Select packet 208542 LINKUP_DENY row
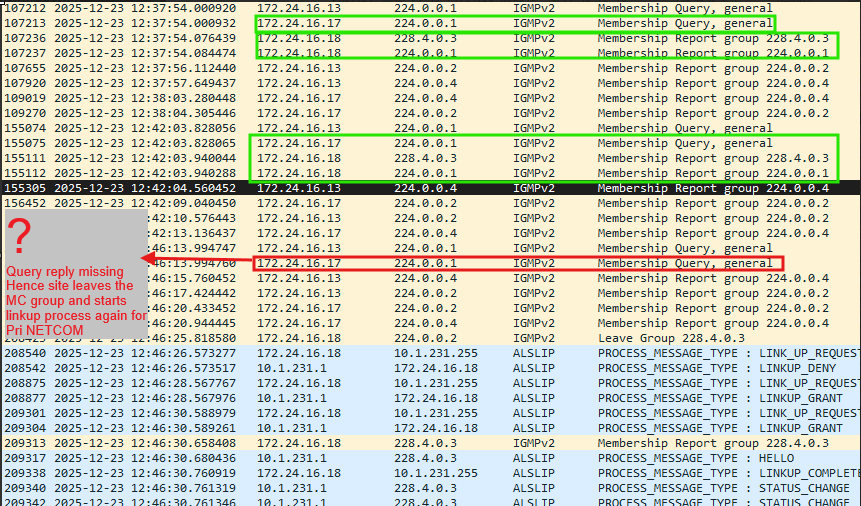 pyautogui.click(x=430, y=368)
